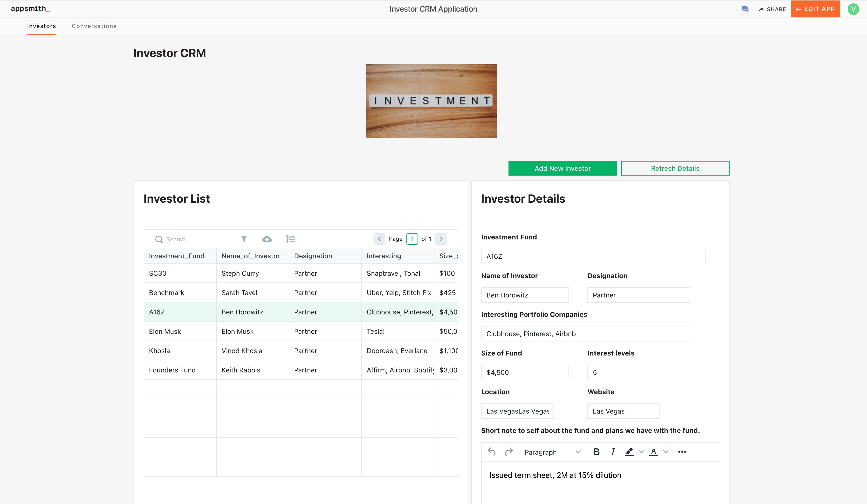Toggle bold formatting in note editor

click(x=597, y=452)
